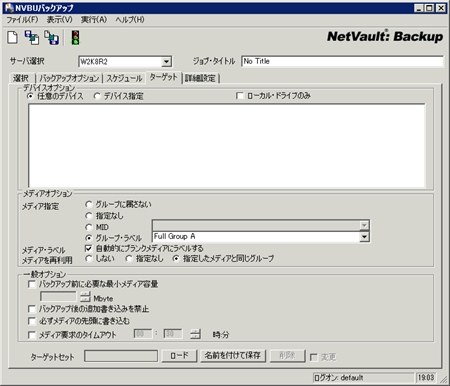Toggle 自動的にブランクメディアにラベルする checkbox
Screen dimensions: 450x386
(x=89, y=248)
